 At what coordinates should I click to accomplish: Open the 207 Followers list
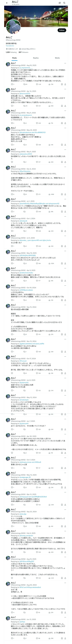23,52
